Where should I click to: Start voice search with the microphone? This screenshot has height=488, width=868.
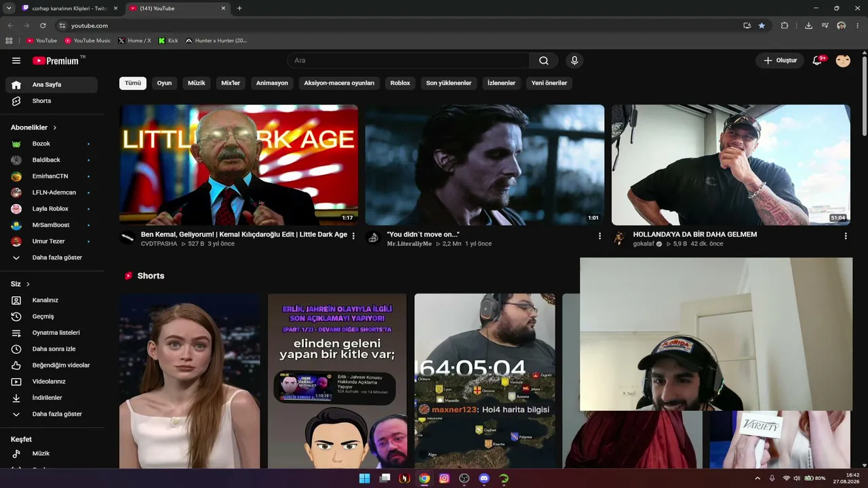pyautogui.click(x=574, y=60)
